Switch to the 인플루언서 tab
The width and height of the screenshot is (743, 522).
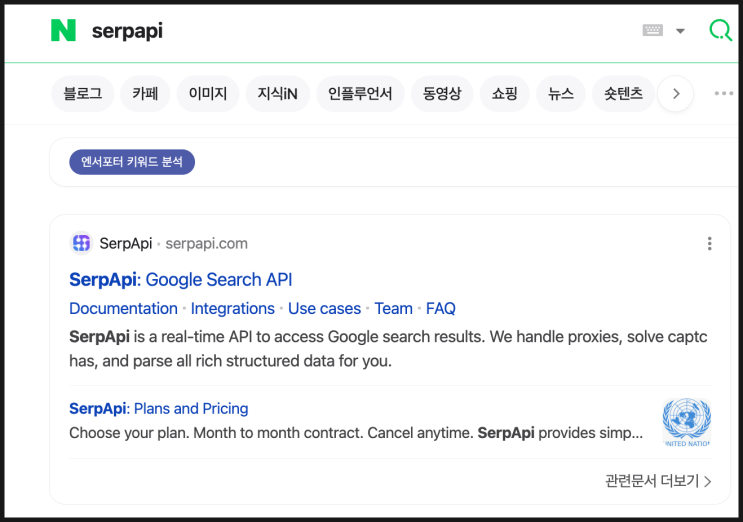(360, 93)
